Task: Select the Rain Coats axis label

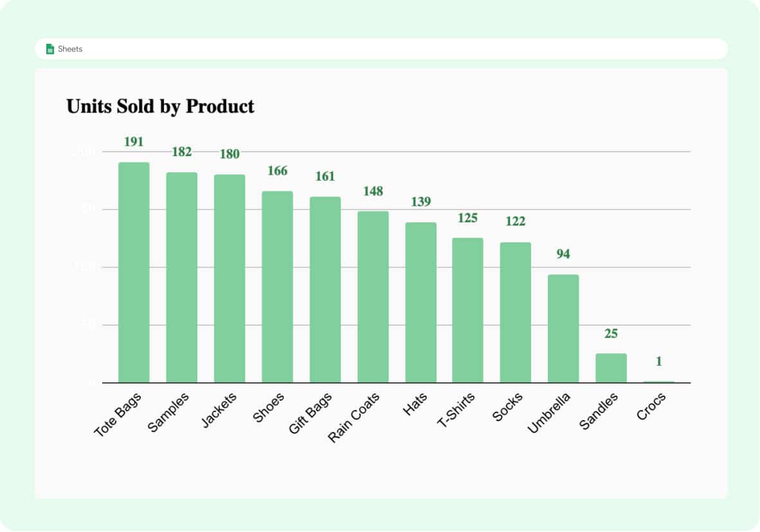Action: (x=354, y=418)
